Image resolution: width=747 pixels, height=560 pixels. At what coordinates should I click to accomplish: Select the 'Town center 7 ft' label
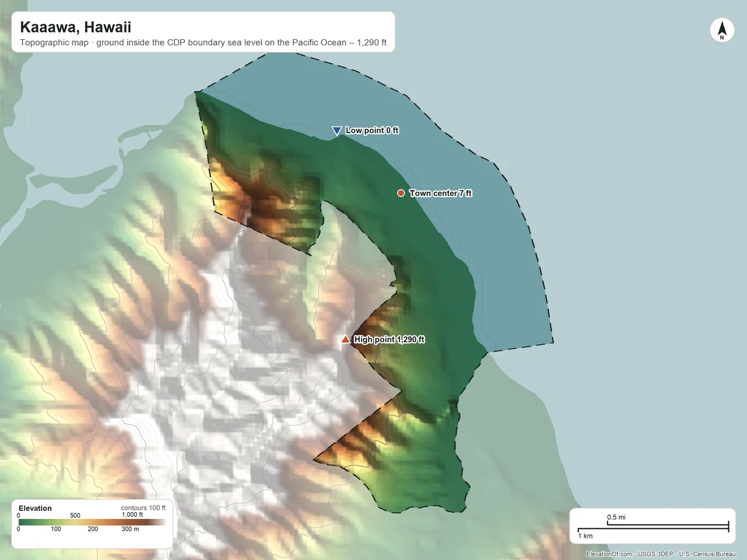(440, 194)
